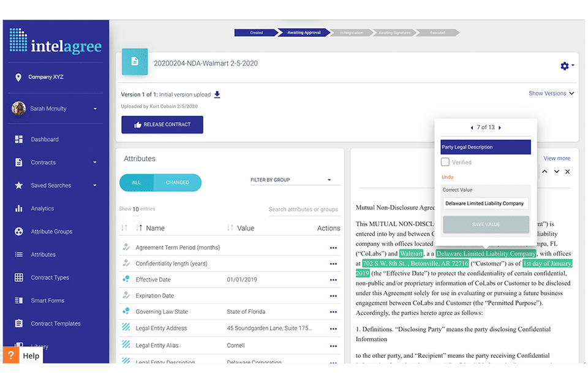The width and height of the screenshot is (588, 383).
Task: Open actions menu for Effective Date
Action: [333, 280]
